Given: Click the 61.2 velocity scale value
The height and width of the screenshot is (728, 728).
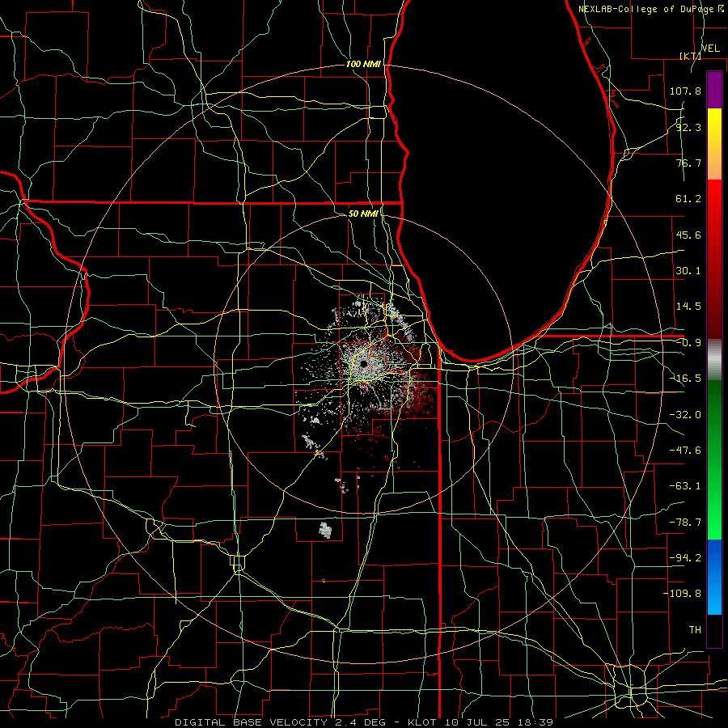Looking at the screenshot, I should click(688, 199).
